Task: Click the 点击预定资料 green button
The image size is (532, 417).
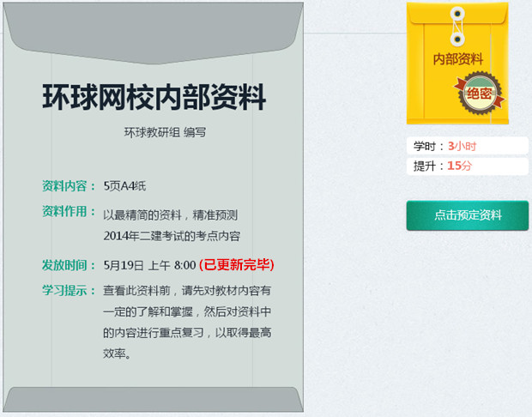Action: (467, 215)
